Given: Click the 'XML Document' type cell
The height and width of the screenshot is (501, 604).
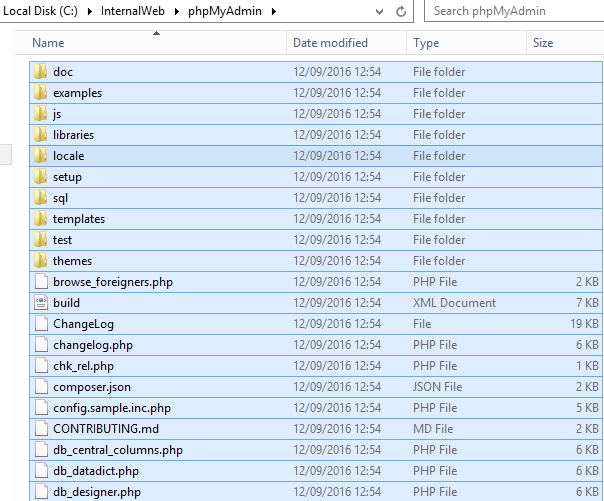Looking at the screenshot, I should [455, 303].
